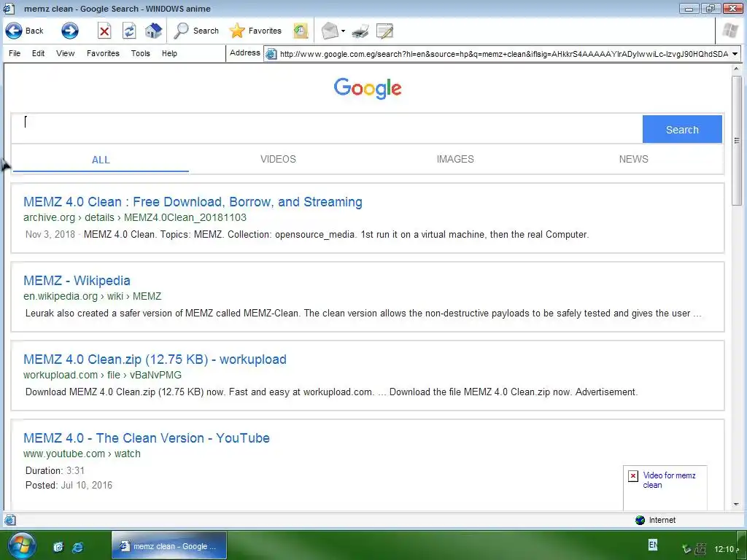This screenshot has width=747, height=560.
Task: Click IE icon in title bar
Action: pyautogui.click(x=9, y=9)
